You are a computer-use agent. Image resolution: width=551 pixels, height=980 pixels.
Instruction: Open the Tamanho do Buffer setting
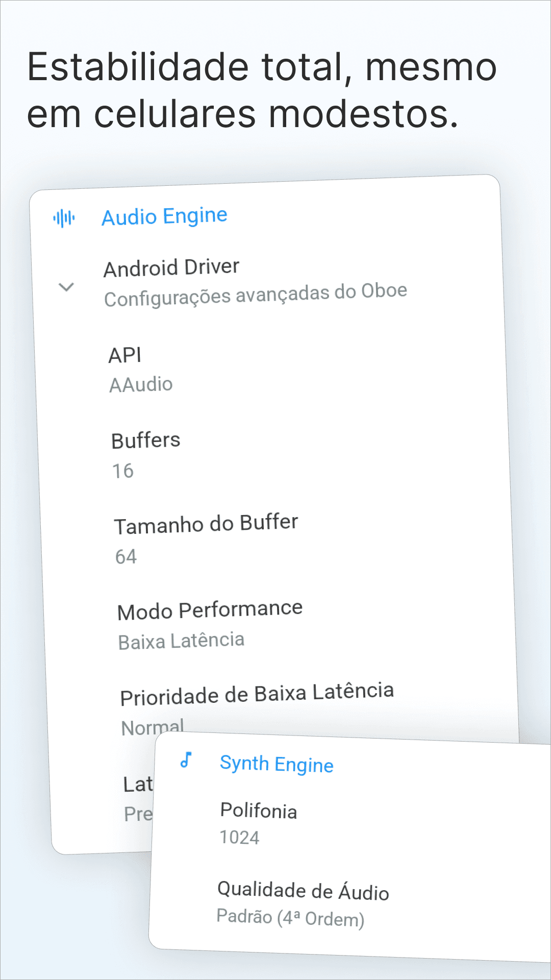(206, 524)
